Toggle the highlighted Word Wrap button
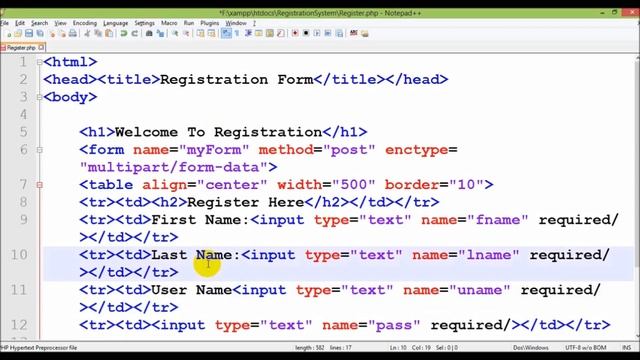This screenshot has width=640, height=360. pyautogui.click(x=226, y=33)
